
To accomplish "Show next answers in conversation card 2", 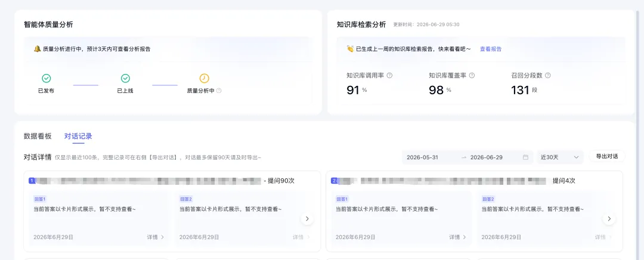I will tap(609, 218).
